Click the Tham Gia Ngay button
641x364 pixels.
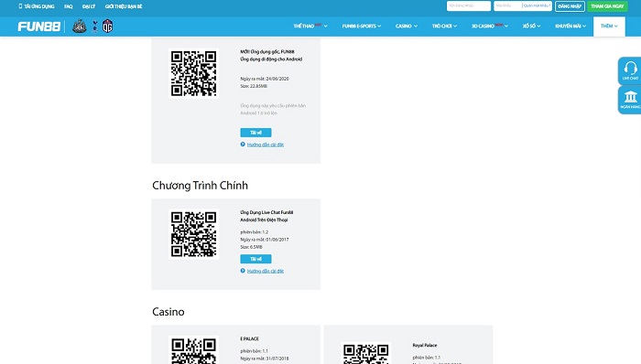(x=607, y=6)
